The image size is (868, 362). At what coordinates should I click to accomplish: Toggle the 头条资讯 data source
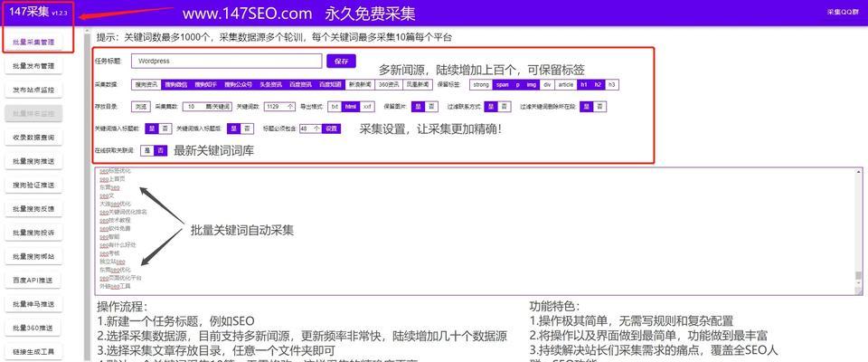click(x=273, y=84)
